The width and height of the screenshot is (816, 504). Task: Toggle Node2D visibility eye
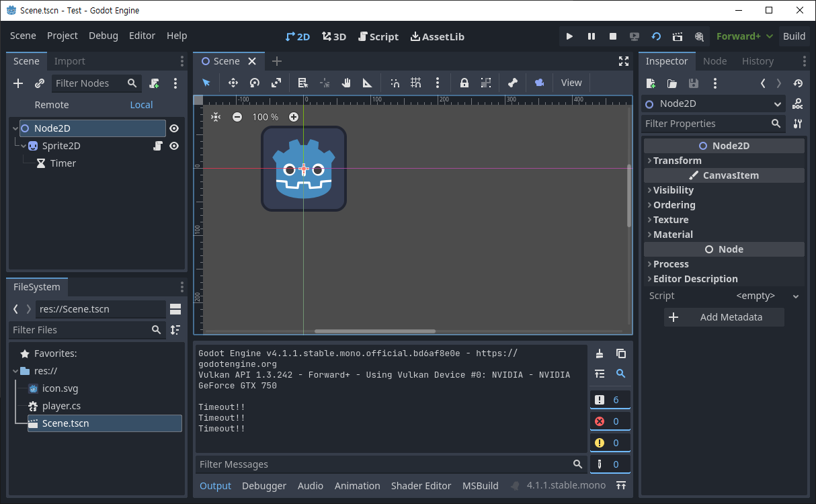[x=174, y=128]
